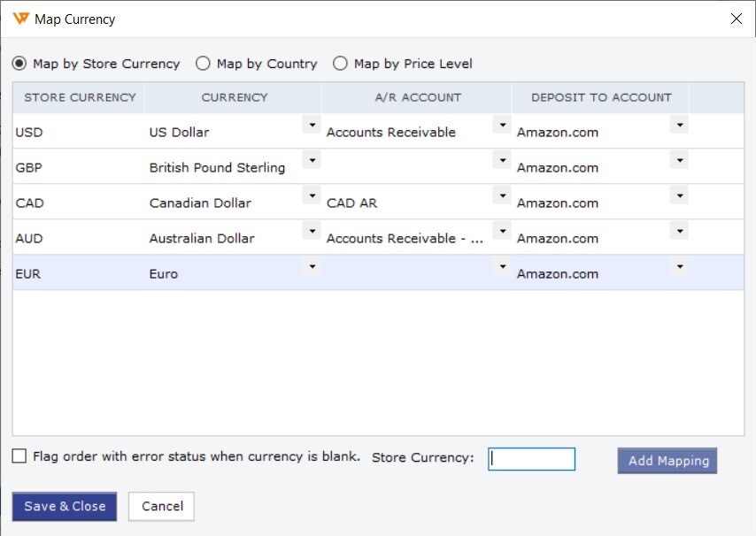This screenshot has width=756, height=536.
Task: Select Map by Store Currency option
Action: pyautogui.click(x=19, y=64)
